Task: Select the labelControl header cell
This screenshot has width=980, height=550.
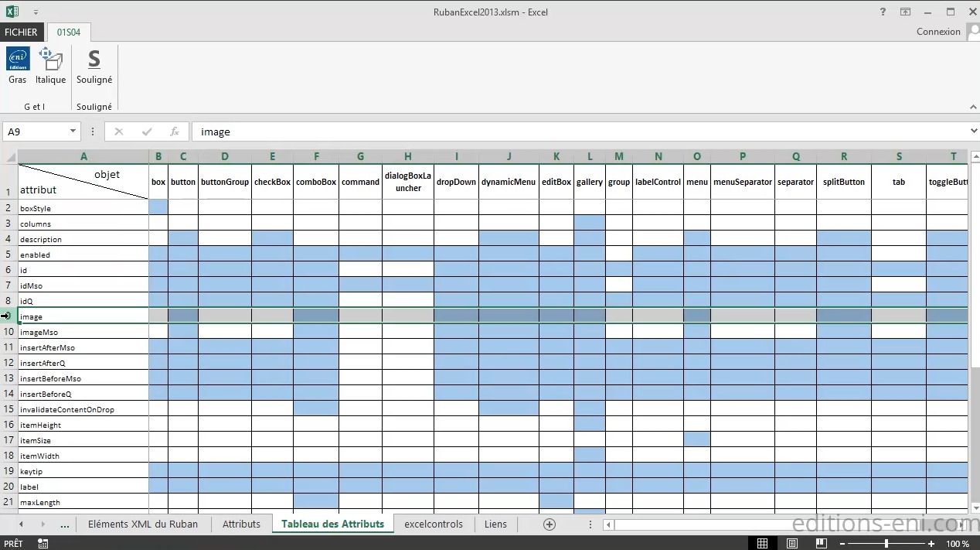Action: click(658, 182)
